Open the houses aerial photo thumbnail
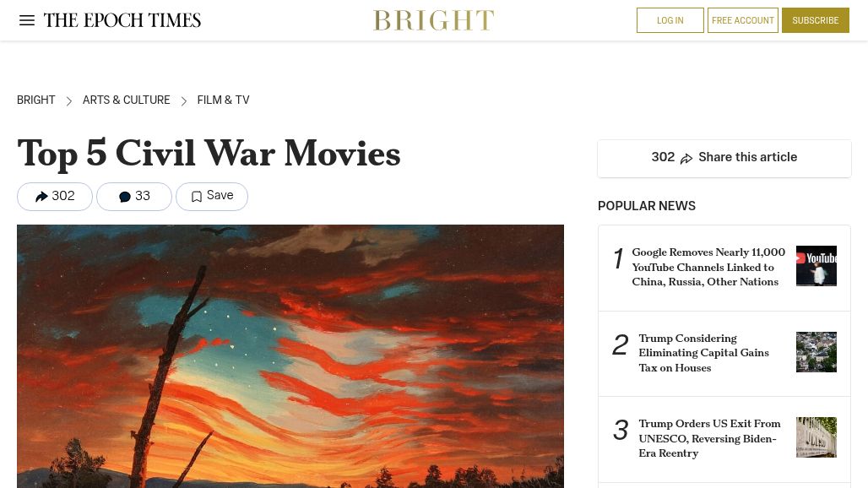Screen dimensions: 868x488 point(816,352)
